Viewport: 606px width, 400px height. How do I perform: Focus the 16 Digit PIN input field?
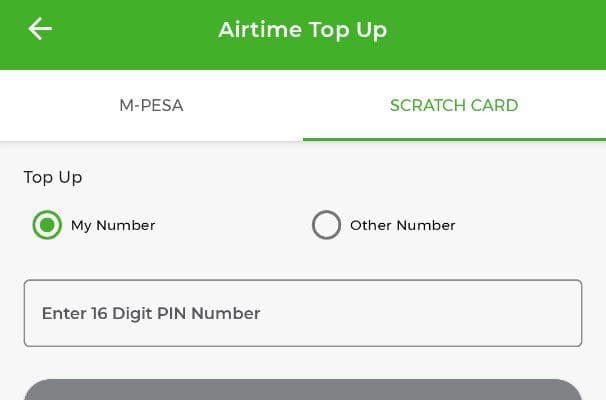(303, 313)
